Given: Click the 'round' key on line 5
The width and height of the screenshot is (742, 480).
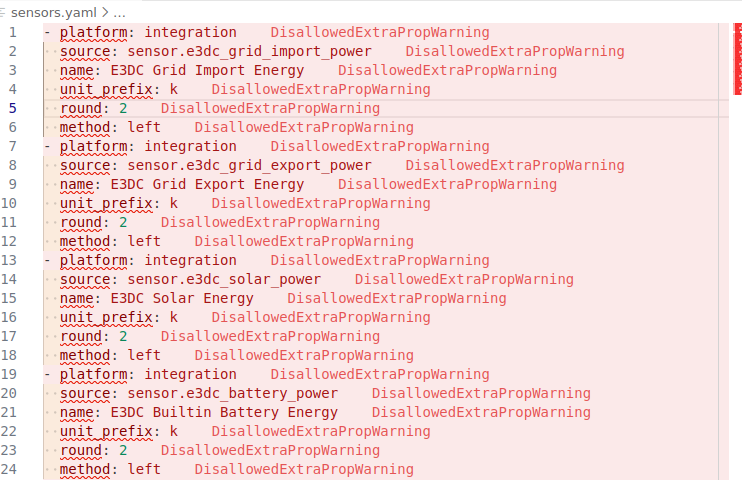Looking at the screenshot, I should 80,108.
